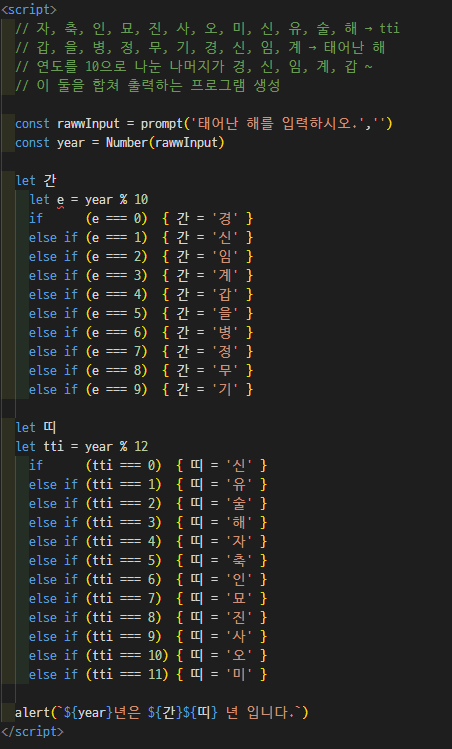Click the closing </script> tag
This screenshot has width=452, height=749.
(x=32, y=731)
